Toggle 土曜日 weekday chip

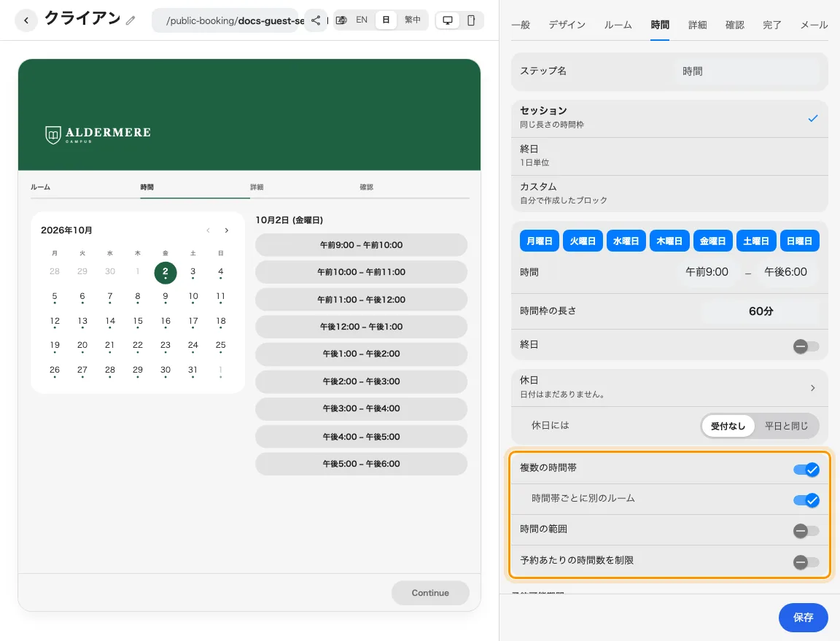[x=756, y=241]
